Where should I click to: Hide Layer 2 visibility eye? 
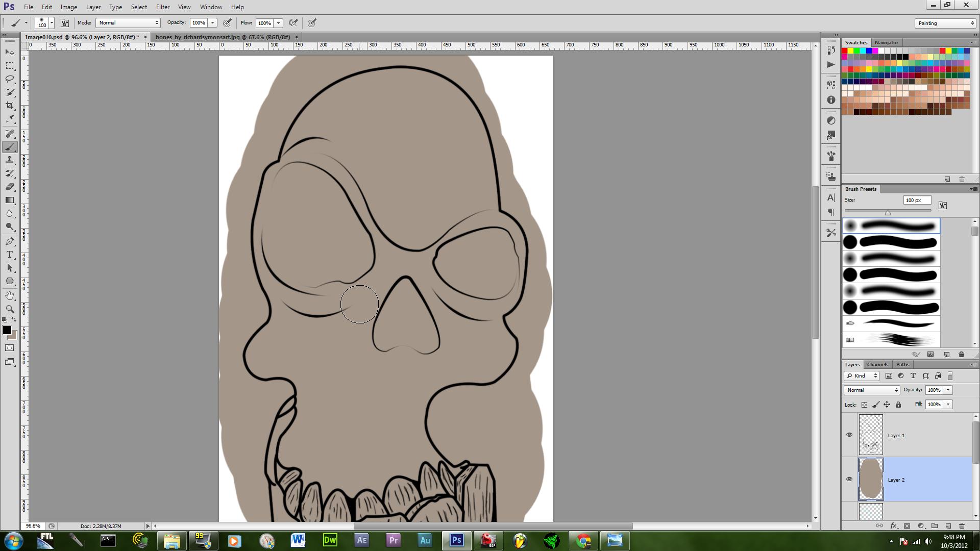(x=849, y=480)
